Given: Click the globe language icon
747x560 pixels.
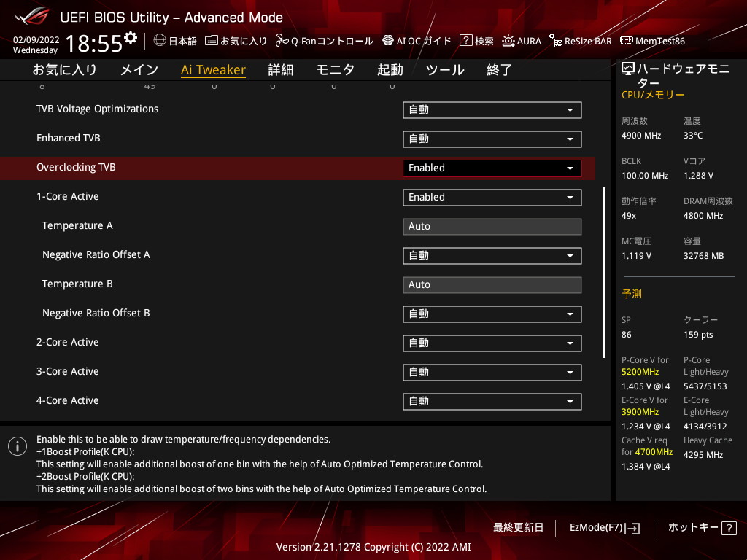Looking at the screenshot, I should coord(160,41).
